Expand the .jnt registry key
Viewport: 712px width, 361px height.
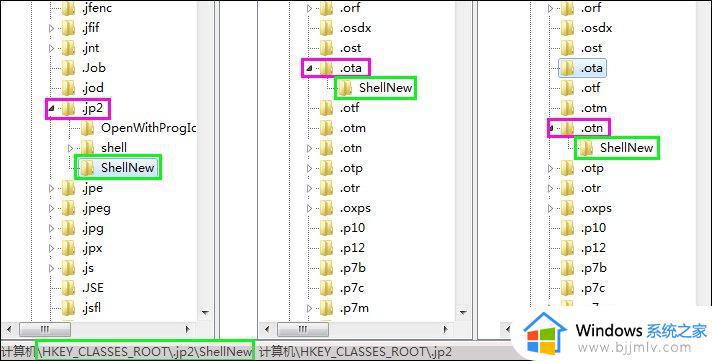coord(51,48)
